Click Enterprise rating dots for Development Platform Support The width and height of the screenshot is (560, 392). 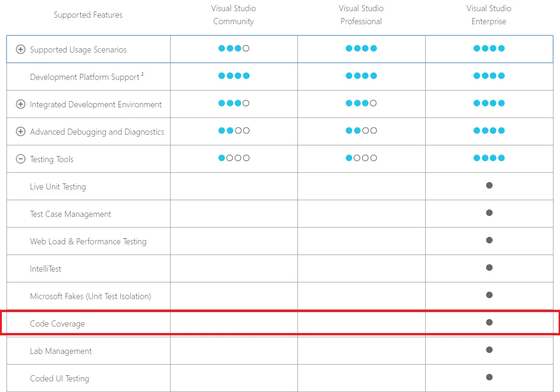click(489, 76)
